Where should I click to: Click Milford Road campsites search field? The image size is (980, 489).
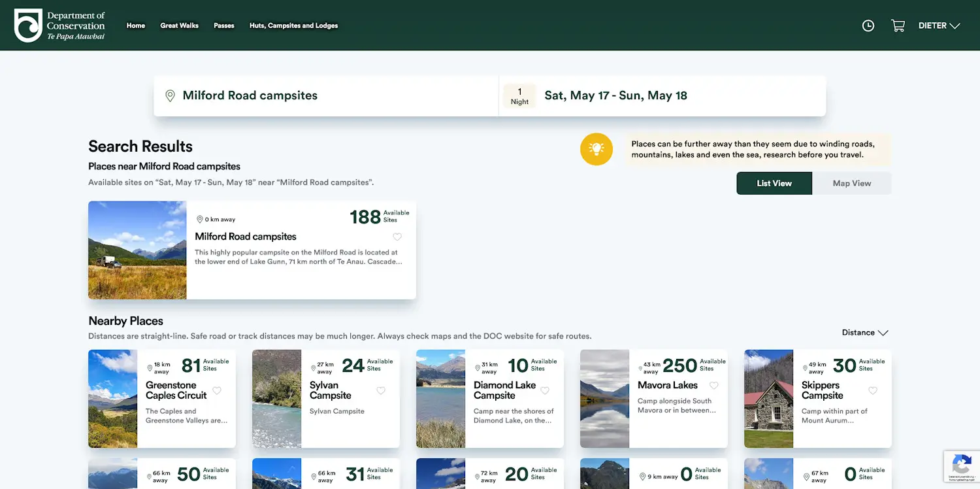(326, 96)
